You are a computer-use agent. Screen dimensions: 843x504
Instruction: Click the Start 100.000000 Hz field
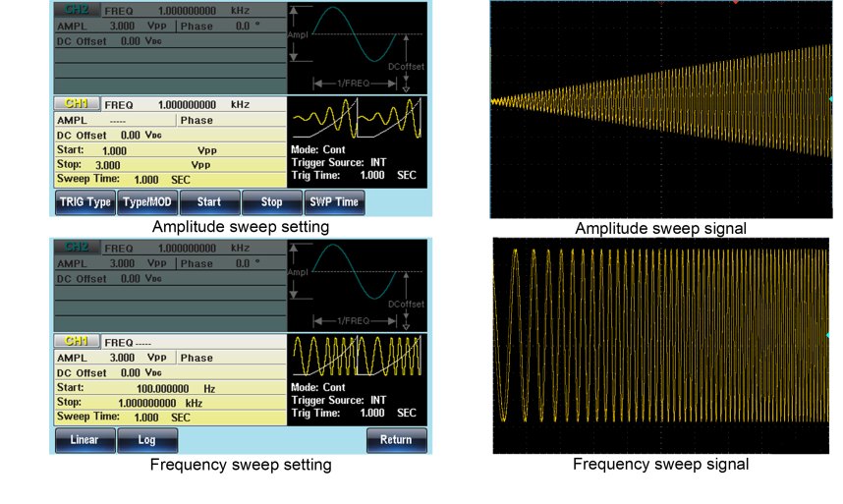point(170,388)
